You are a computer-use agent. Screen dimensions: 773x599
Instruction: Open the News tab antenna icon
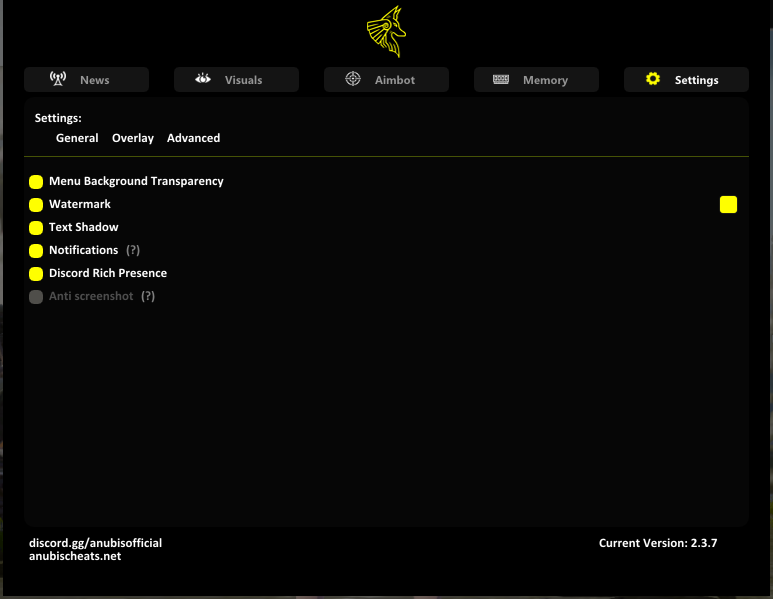tap(58, 79)
